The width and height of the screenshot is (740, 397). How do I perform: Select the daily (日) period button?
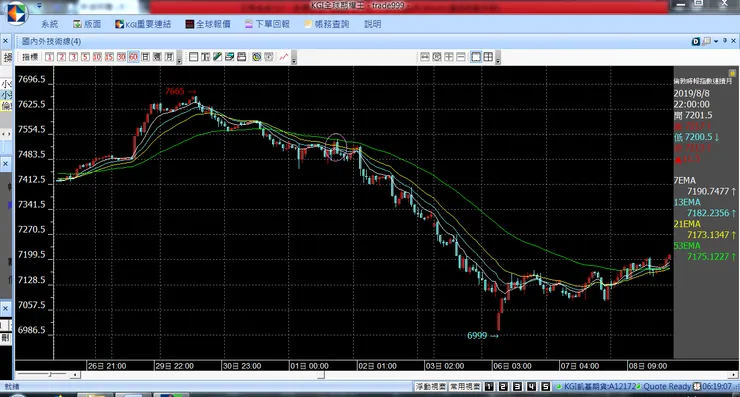[145, 57]
